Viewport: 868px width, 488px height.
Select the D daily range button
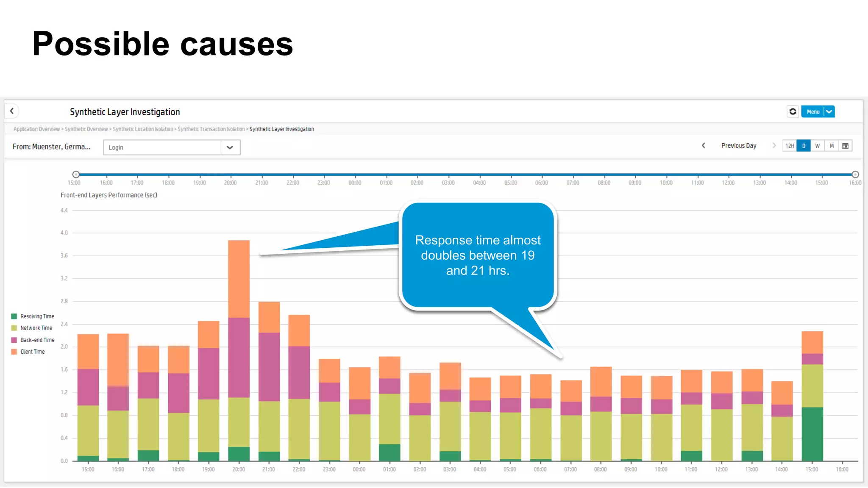pos(804,146)
